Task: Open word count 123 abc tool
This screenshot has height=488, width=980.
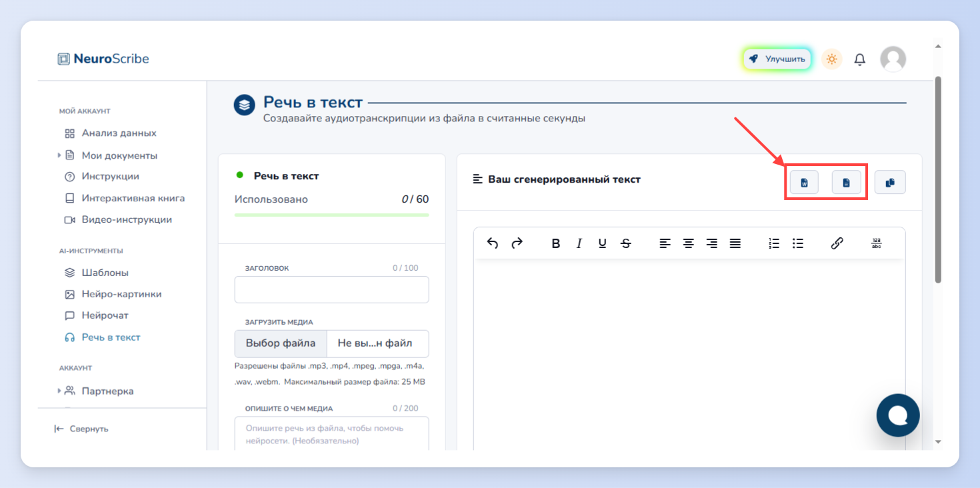Action: coord(877,243)
